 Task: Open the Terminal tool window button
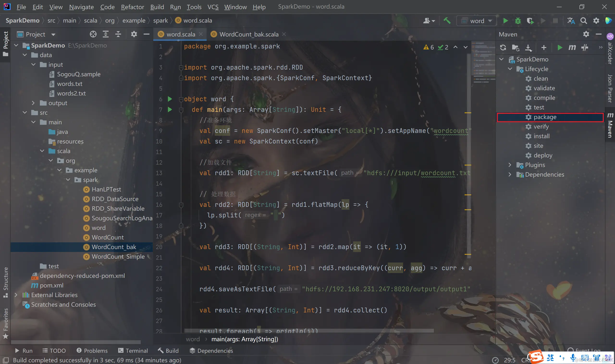coord(133,351)
